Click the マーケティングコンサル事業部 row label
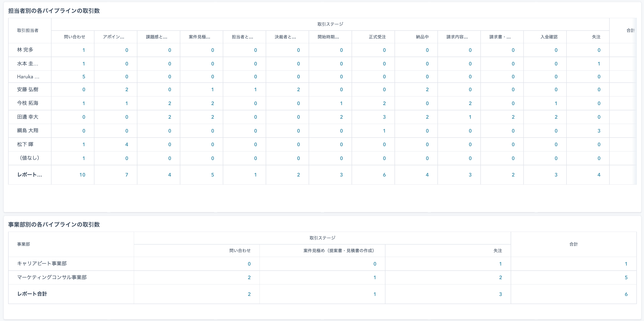This screenshot has height=321, width=644. 52,277
